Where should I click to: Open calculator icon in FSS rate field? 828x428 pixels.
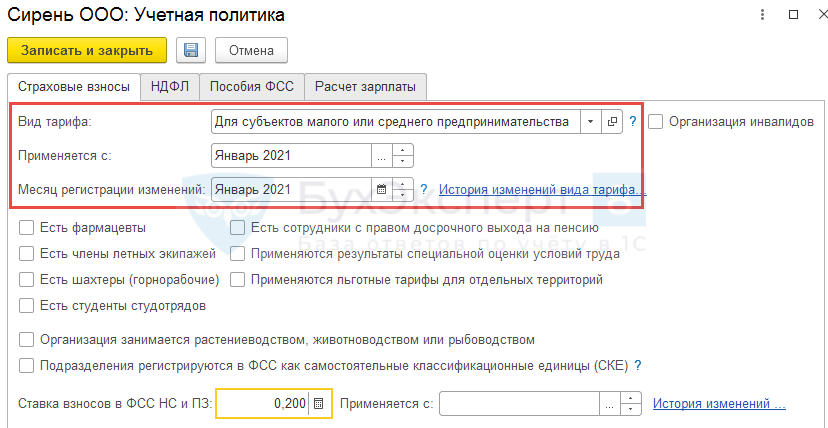(319, 404)
